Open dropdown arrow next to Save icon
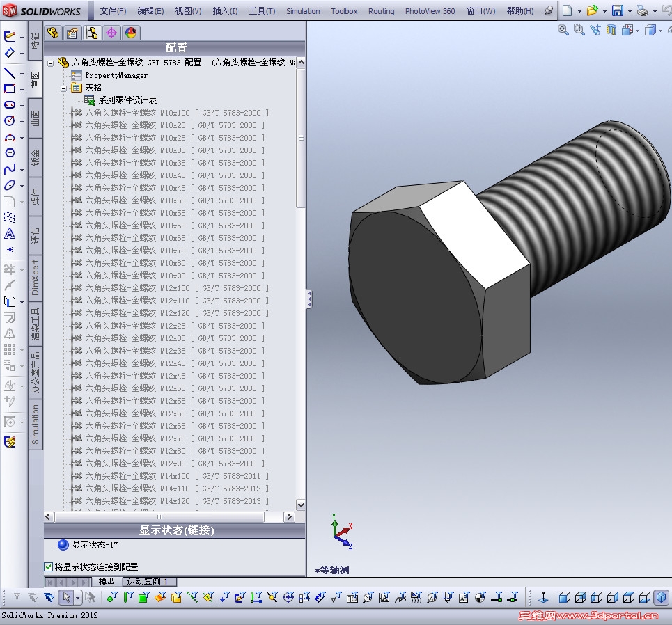This screenshot has height=625, width=672. point(630,12)
